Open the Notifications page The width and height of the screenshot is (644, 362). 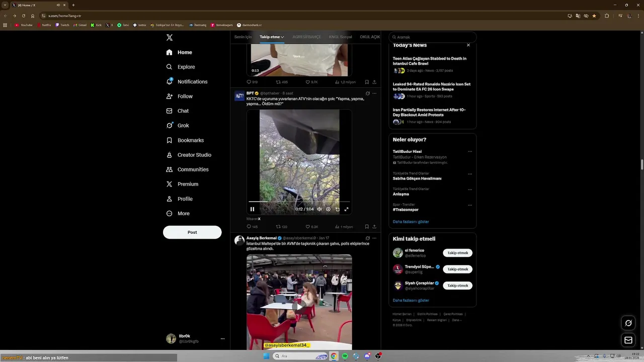pyautogui.click(x=187, y=81)
